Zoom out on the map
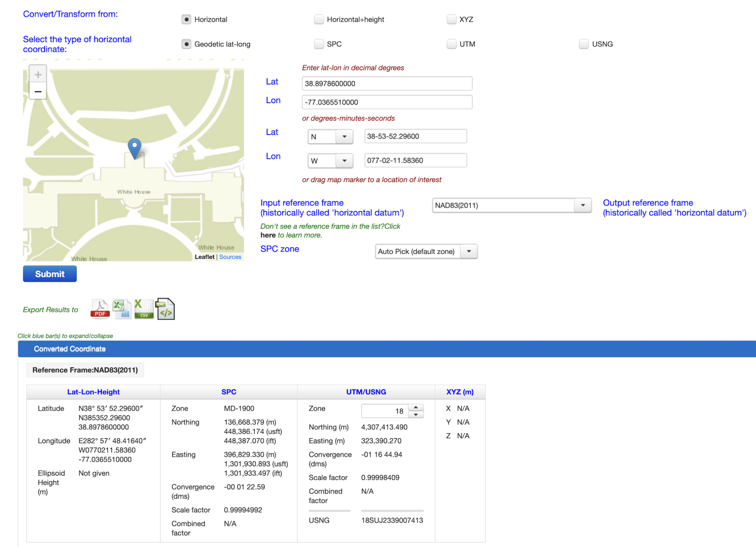This screenshot has height=547, width=756. pyautogui.click(x=38, y=91)
